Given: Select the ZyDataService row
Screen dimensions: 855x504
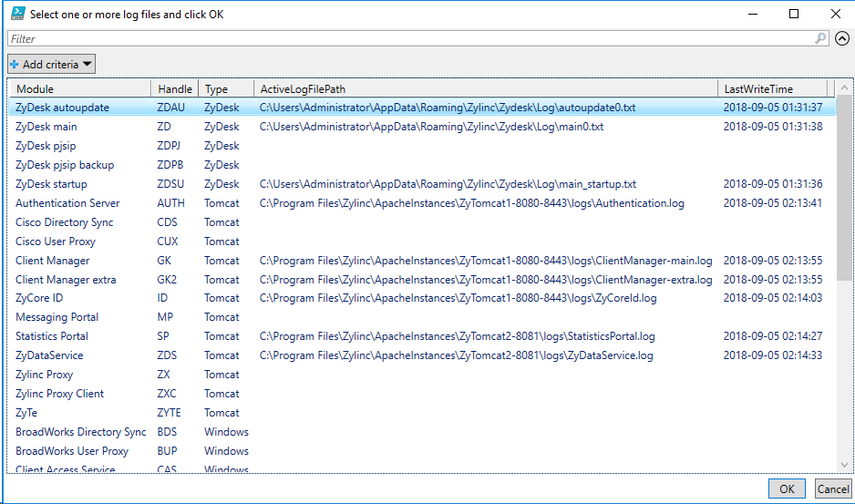Looking at the screenshot, I should 422,355.
